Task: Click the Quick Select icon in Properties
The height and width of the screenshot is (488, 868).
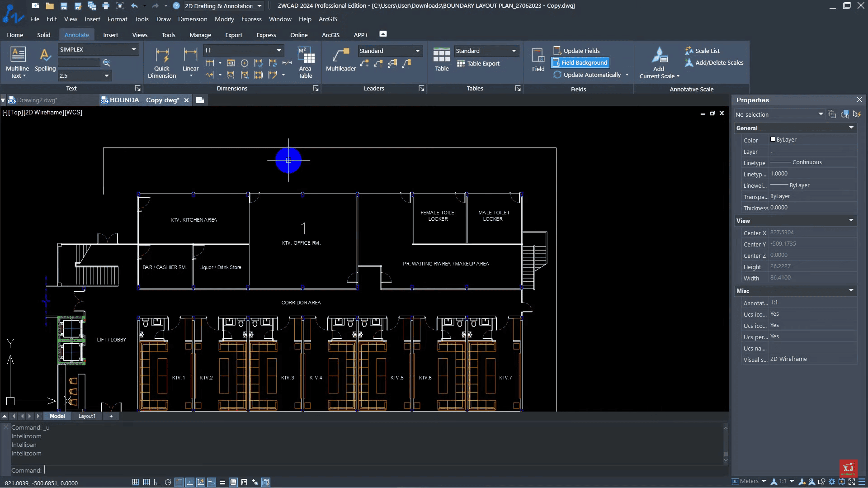Action: click(x=857, y=114)
